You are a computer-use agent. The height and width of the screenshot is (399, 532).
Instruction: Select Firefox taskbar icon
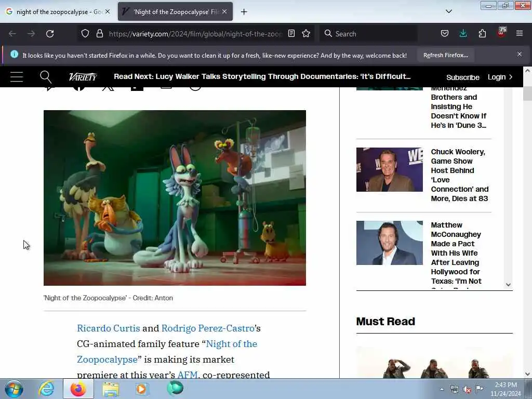[x=78, y=389]
